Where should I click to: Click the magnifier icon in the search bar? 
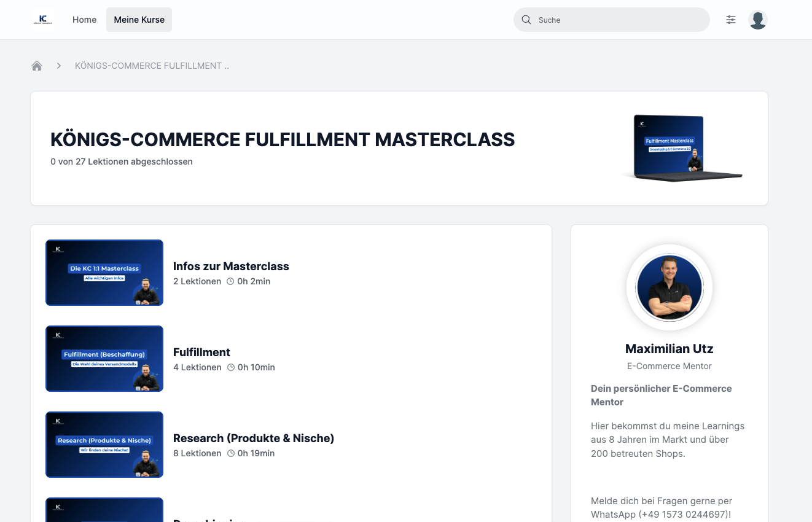pos(526,20)
